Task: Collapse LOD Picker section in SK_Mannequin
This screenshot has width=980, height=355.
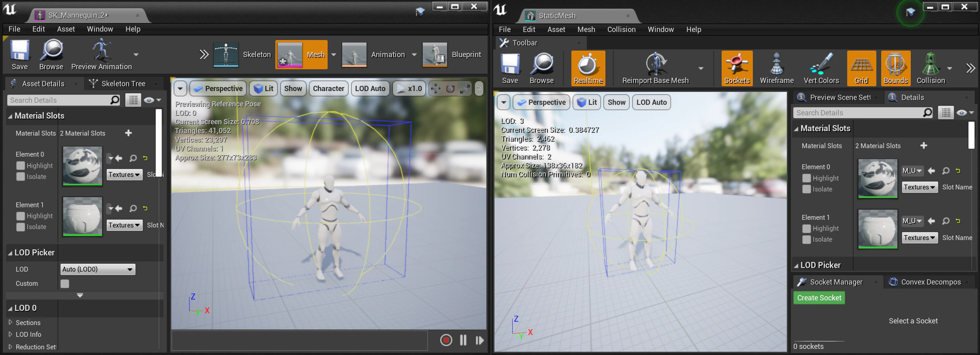Action: click(x=10, y=253)
